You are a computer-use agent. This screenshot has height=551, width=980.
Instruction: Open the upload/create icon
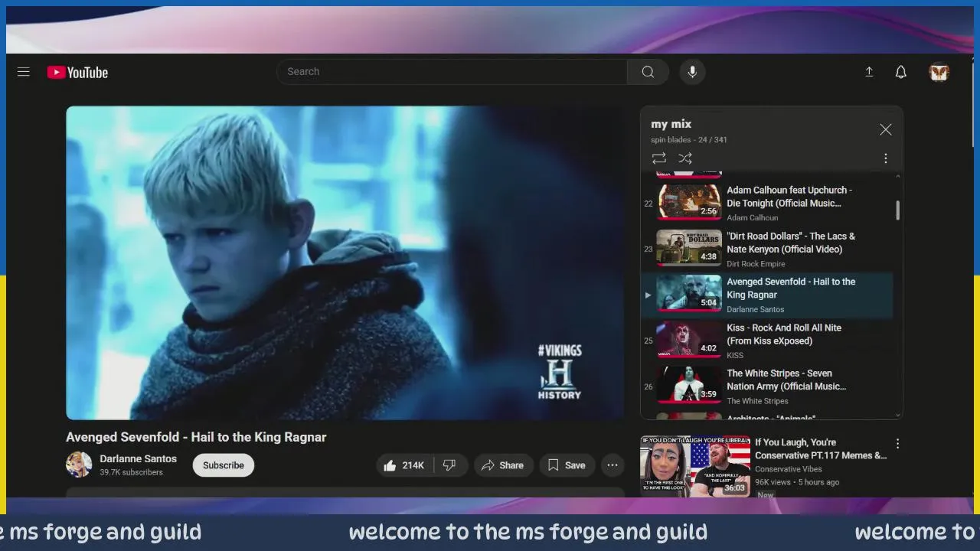pos(869,72)
